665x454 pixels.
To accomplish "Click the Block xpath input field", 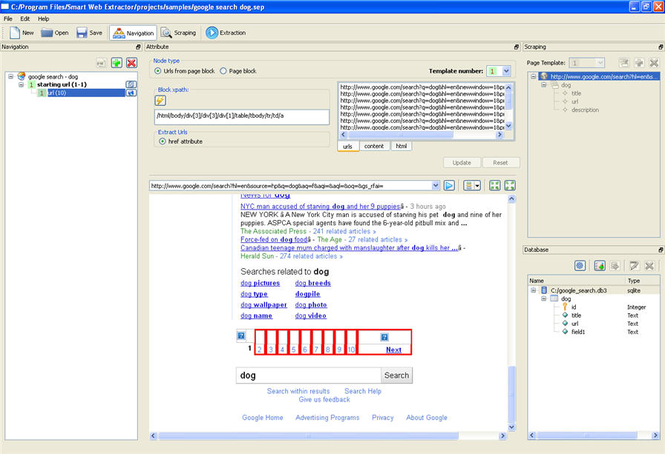I will pyautogui.click(x=242, y=116).
